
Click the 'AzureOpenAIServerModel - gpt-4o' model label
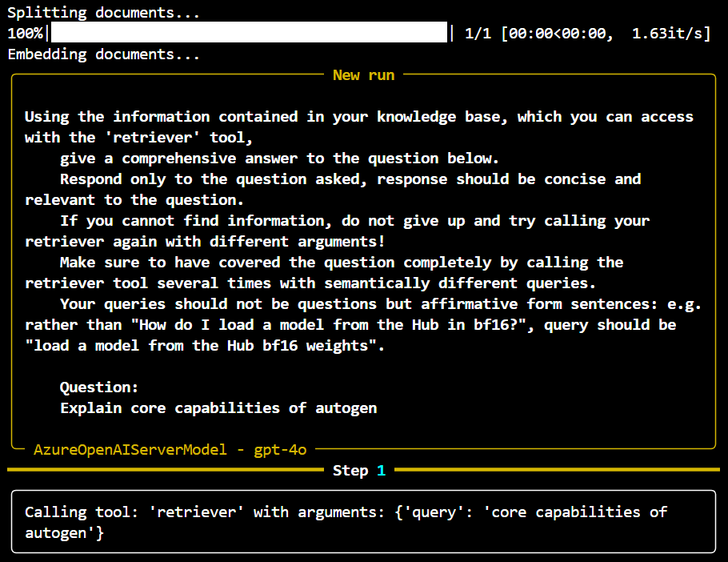point(168,450)
